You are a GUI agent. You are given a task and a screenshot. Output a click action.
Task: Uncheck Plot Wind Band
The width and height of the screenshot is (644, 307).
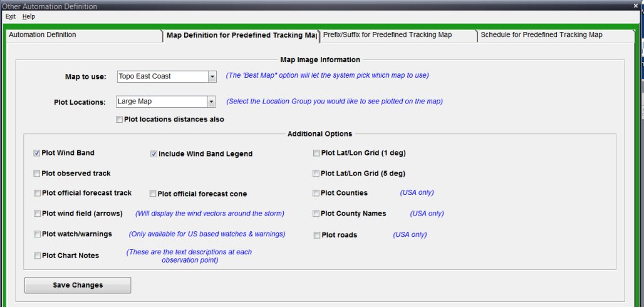click(37, 153)
